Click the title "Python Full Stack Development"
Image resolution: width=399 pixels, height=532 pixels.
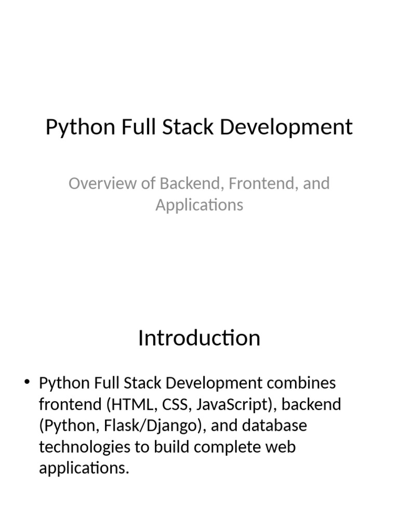tap(199, 127)
